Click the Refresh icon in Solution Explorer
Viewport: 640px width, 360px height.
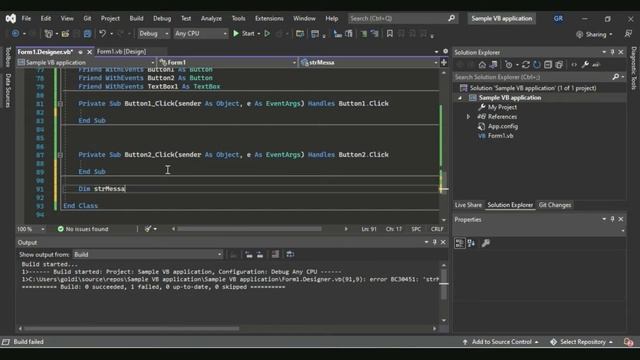pyautogui.click(x=537, y=64)
